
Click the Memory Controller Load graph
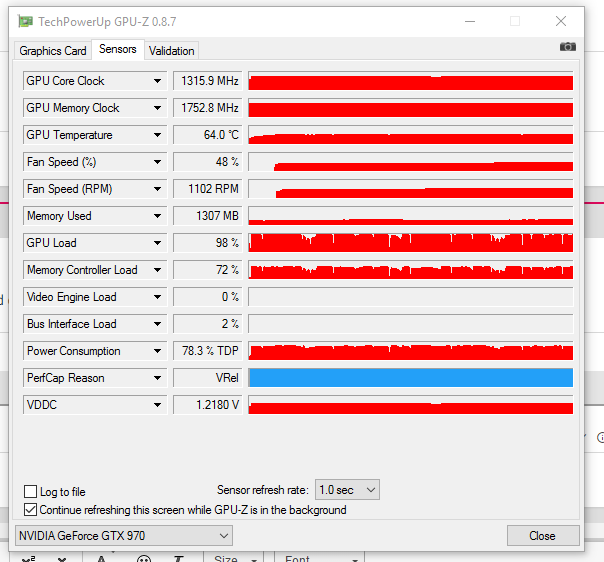click(x=411, y=270)
